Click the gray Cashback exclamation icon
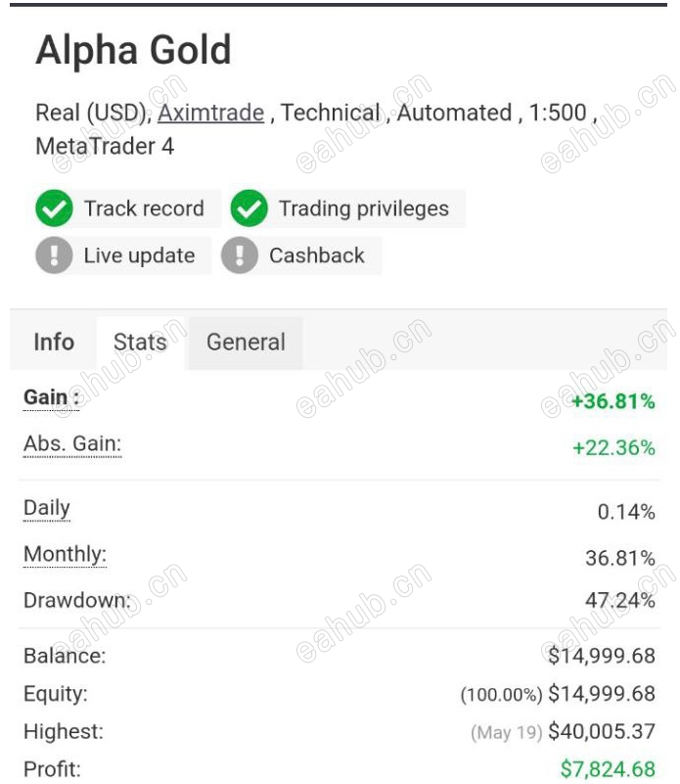The height and width of the screenshot is (784, 680). pos(240,255)
